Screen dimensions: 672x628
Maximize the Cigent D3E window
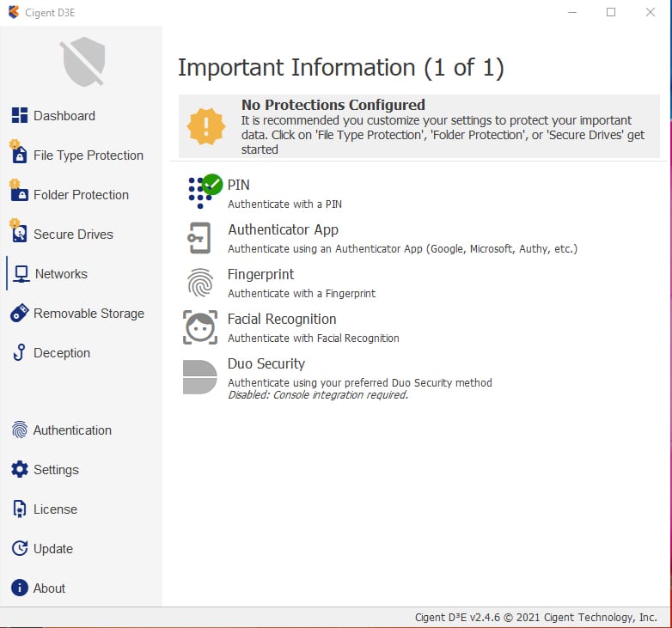(x=611, y=12)
